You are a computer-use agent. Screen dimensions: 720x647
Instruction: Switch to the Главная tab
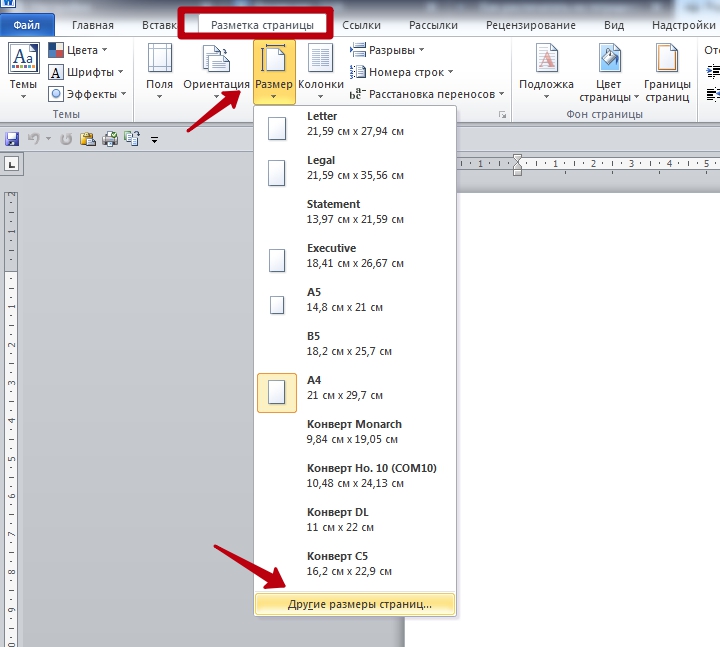point(92,25)
